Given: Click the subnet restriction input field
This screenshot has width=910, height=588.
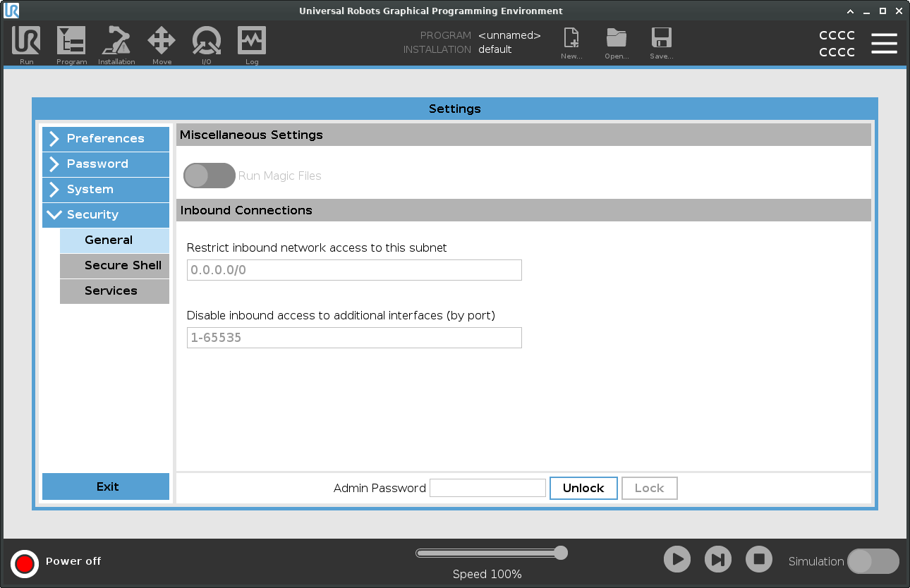Looking at the screenshot, I should (x=354, y=270).
